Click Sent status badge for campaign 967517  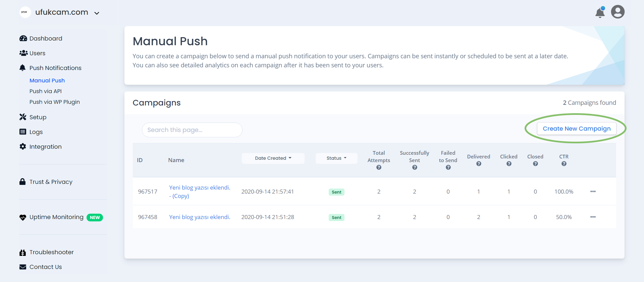[336, 192]
